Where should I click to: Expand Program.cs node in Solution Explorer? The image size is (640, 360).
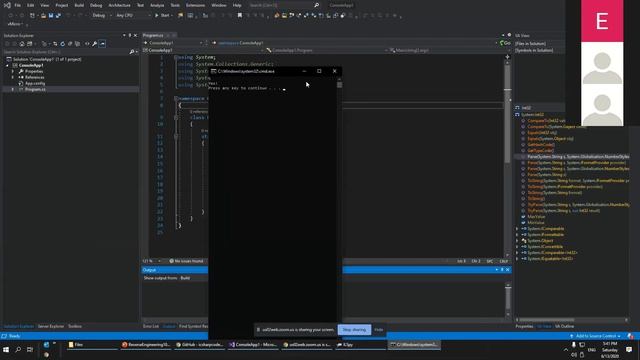click(13, 89)
